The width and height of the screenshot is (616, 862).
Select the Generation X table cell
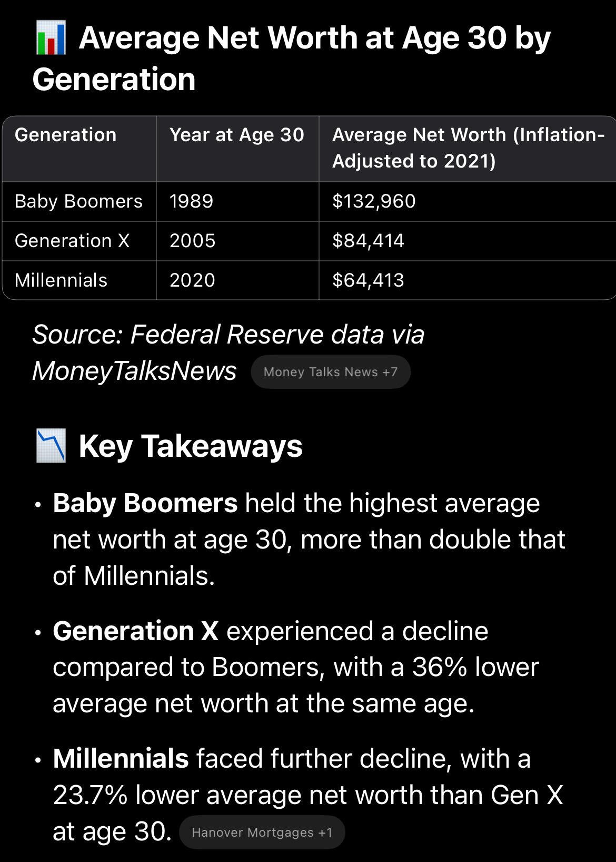click(x=72, y=241)
